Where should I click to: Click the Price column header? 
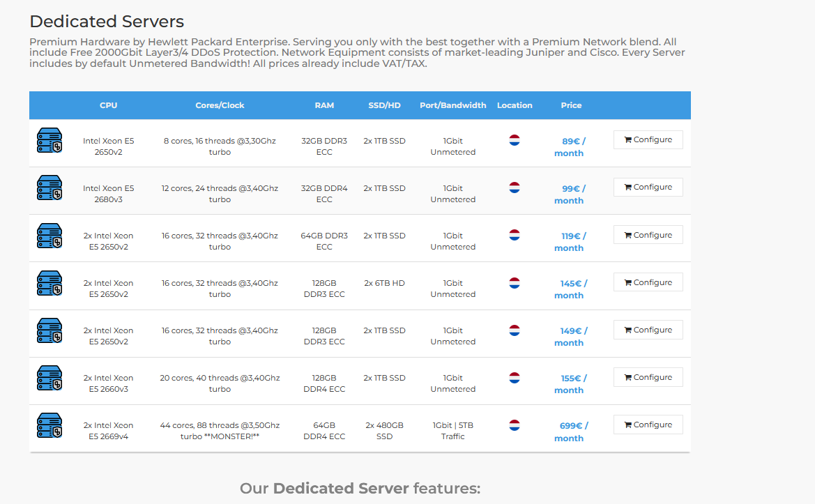pyautogui.click(x=571, y=105)
